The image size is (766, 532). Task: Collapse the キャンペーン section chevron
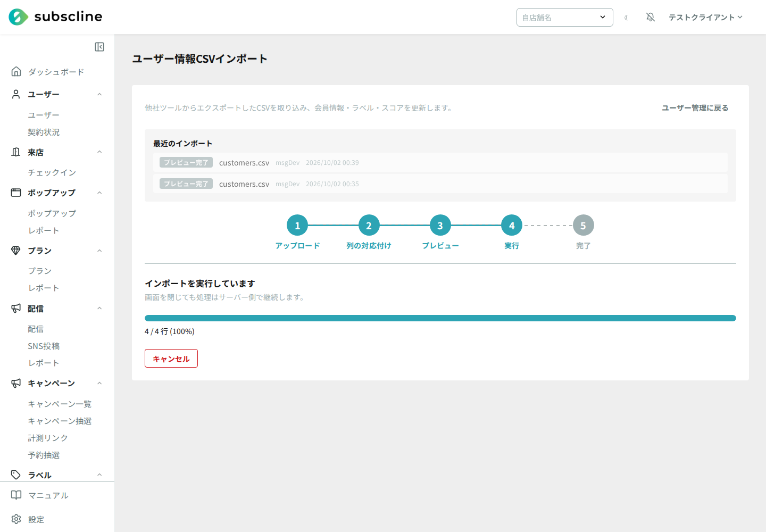tap(99, 383)
